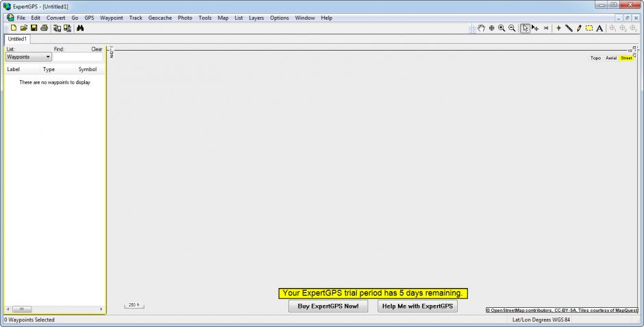
Task: Click calibration point 2 icon
Action: click(x=623, y=28)
